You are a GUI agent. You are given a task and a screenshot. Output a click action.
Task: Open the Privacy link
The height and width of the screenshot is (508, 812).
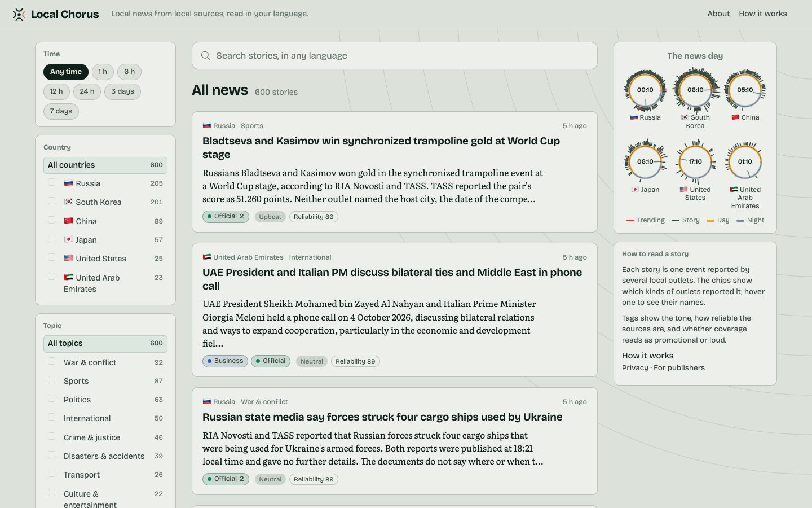[x=635, y=368]
